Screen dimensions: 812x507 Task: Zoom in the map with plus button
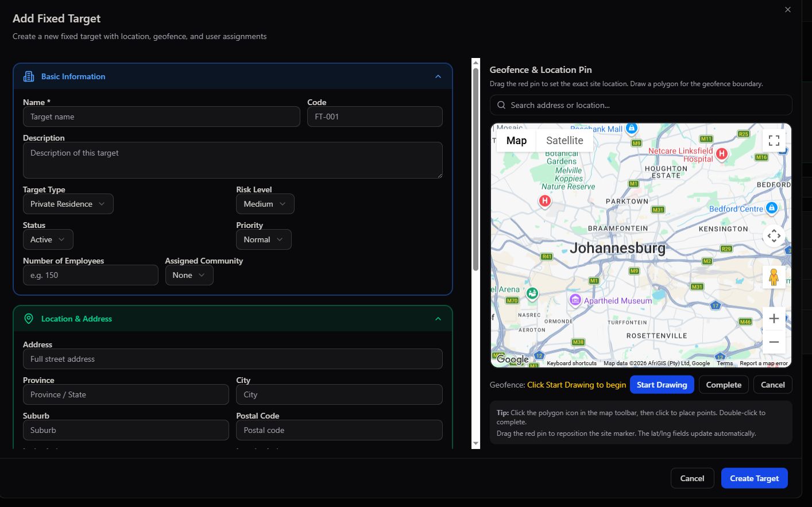coord(774,319)
